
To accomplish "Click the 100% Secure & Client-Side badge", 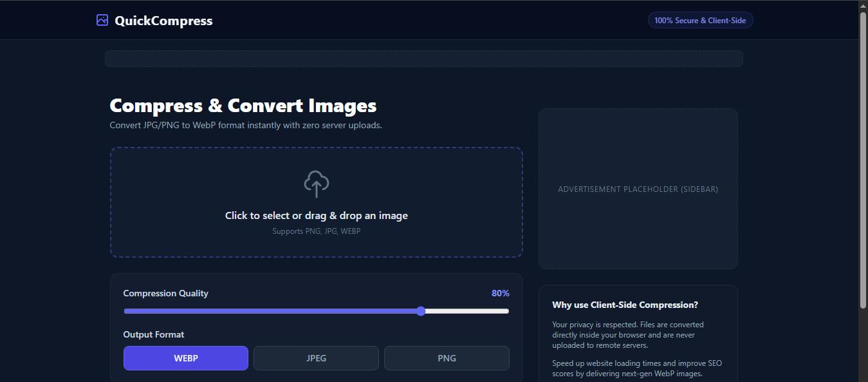I will (700, 21).
